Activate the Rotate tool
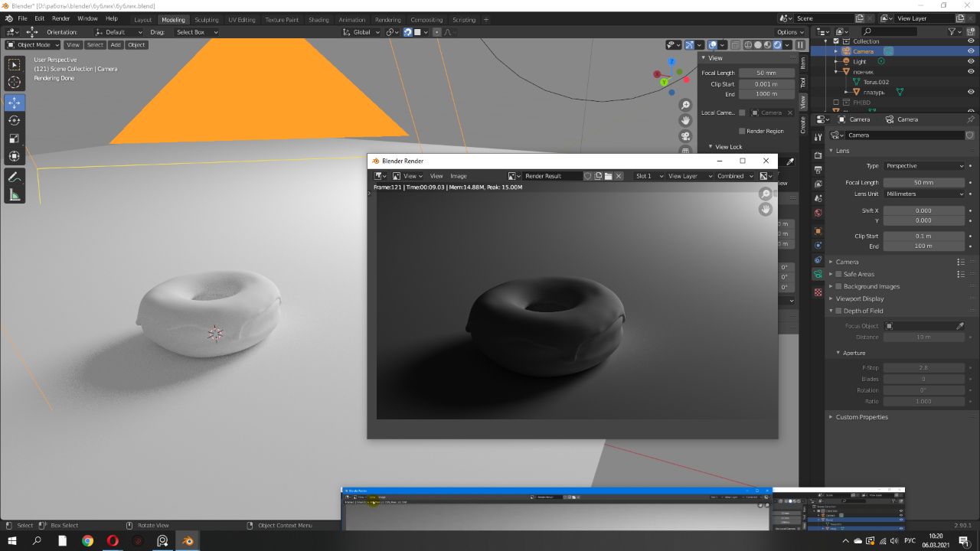 (x=15, y=120)
